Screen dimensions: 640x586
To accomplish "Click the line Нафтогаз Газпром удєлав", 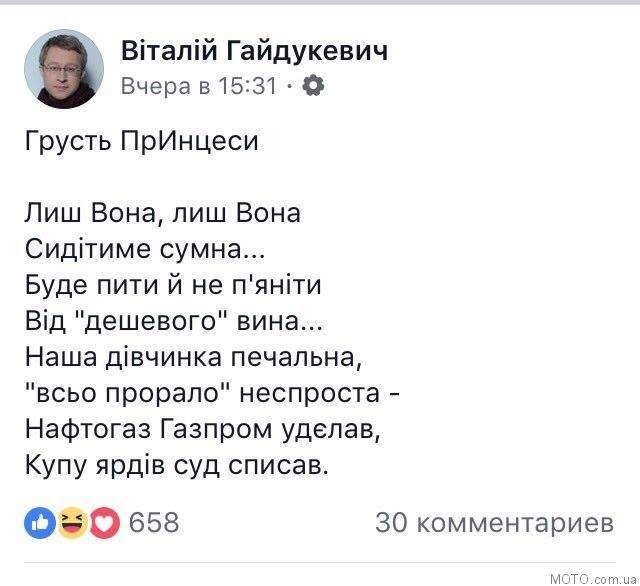I will pyautogui.click(x=203, y=430).
